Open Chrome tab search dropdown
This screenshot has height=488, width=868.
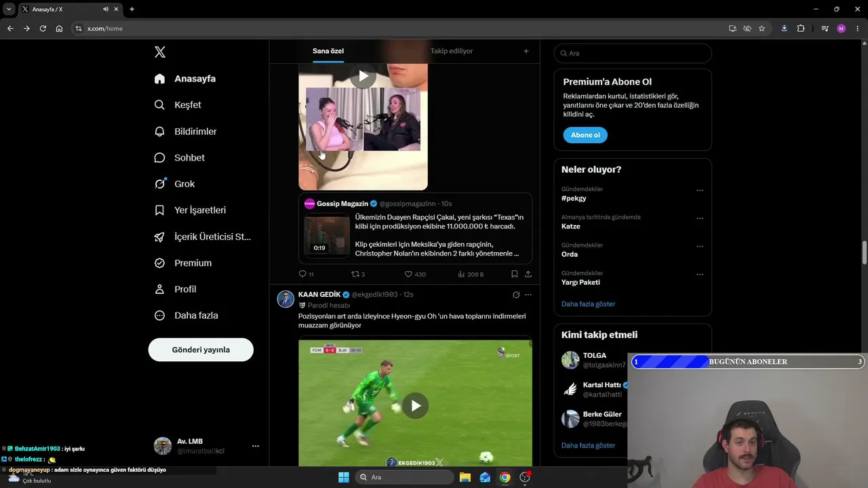click(x=9, y=9)
